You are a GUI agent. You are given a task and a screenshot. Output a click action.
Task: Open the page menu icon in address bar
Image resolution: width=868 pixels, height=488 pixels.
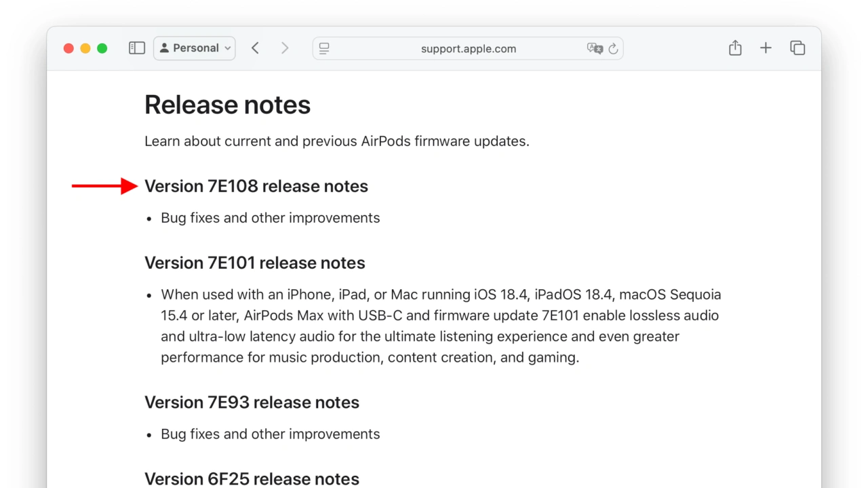tap(324, 48)
